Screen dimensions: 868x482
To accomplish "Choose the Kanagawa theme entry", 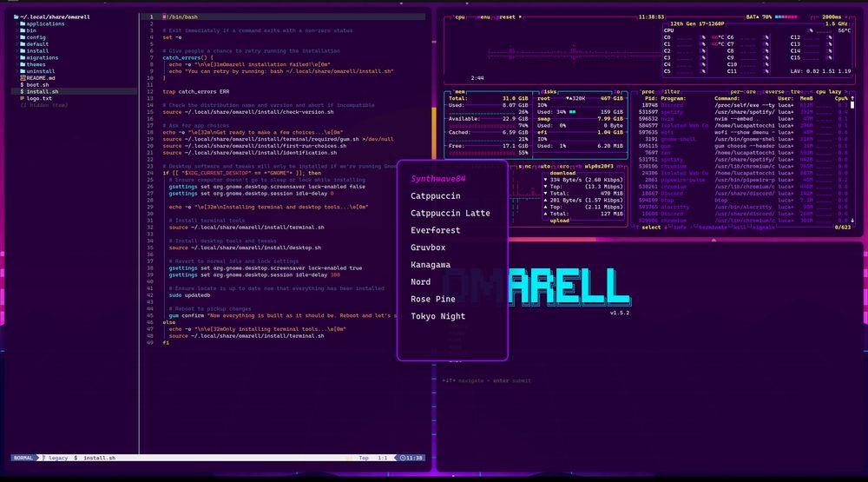I will tap(431, 265).
